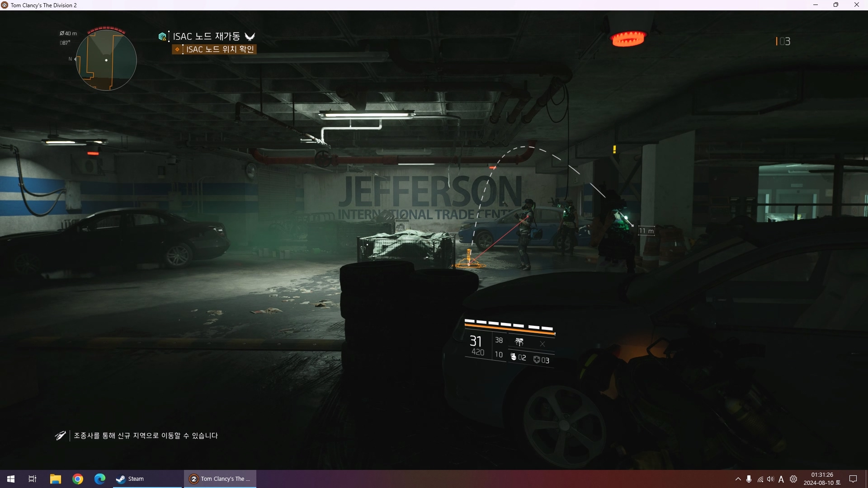868x488 pixels.
Task: Click the mission icon beside ISAC 노드 재가동
Action: (x=162, y=36)
